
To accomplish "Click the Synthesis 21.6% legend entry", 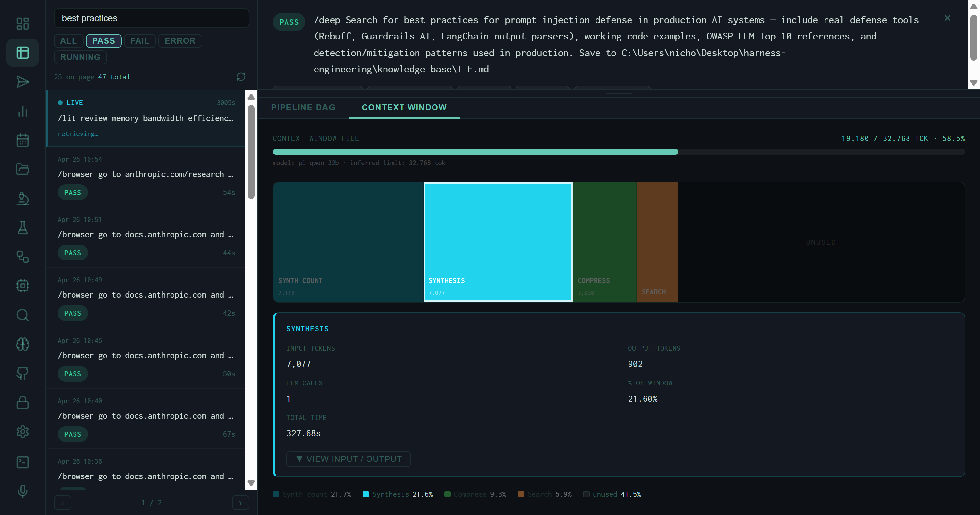I will (x=398, y=494).
